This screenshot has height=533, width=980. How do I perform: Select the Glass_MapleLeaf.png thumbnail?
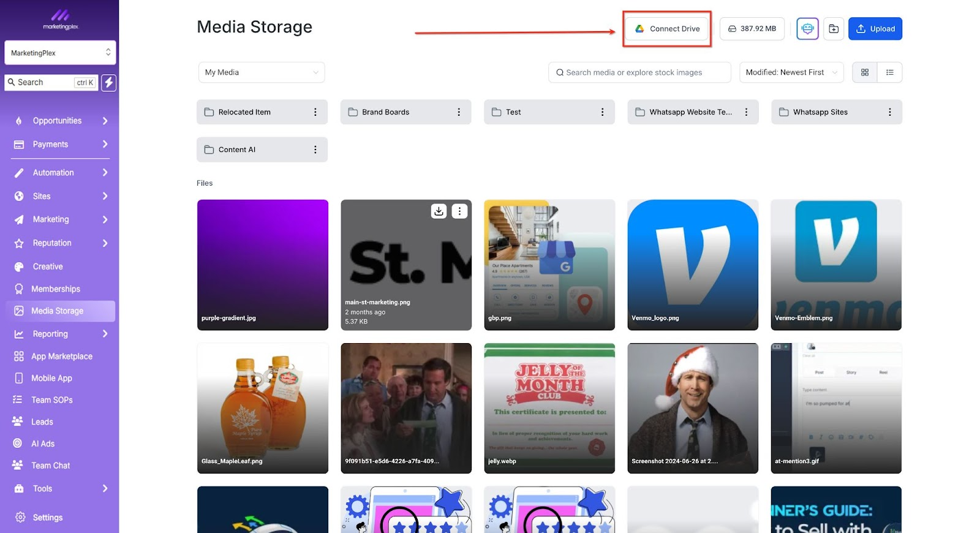point(262,408)
